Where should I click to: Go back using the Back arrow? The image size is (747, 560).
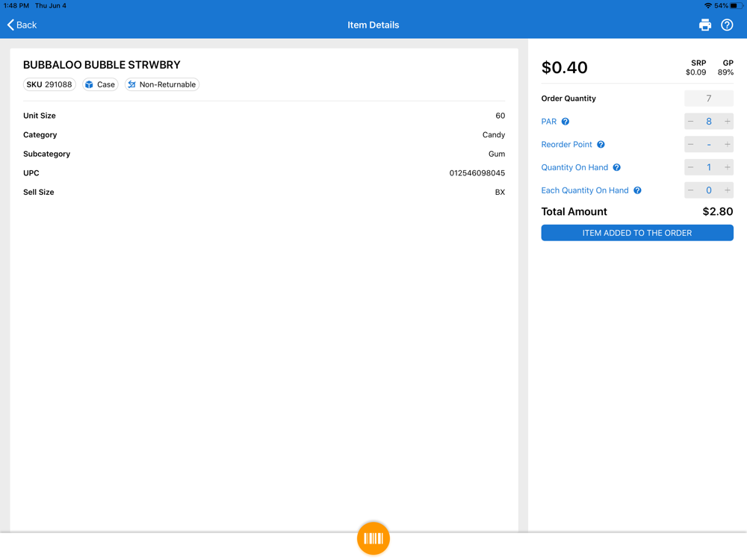[22, 25]
